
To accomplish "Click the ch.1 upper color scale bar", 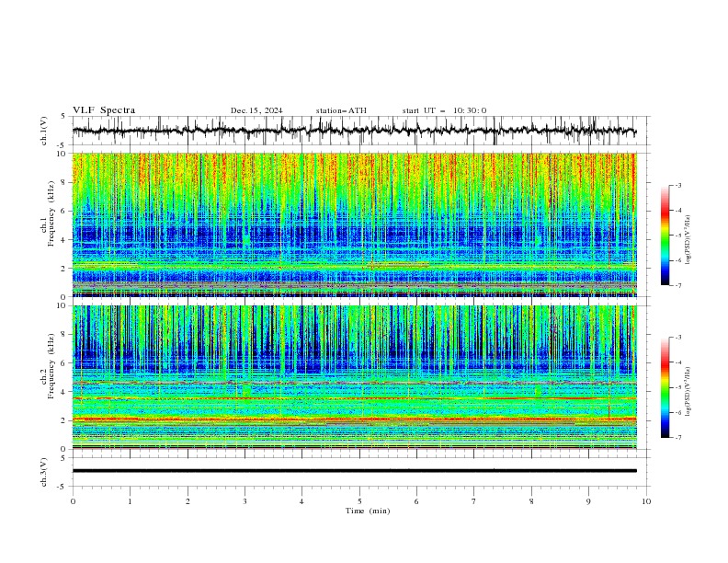I will pyautogui.click(x=665, y=236).
